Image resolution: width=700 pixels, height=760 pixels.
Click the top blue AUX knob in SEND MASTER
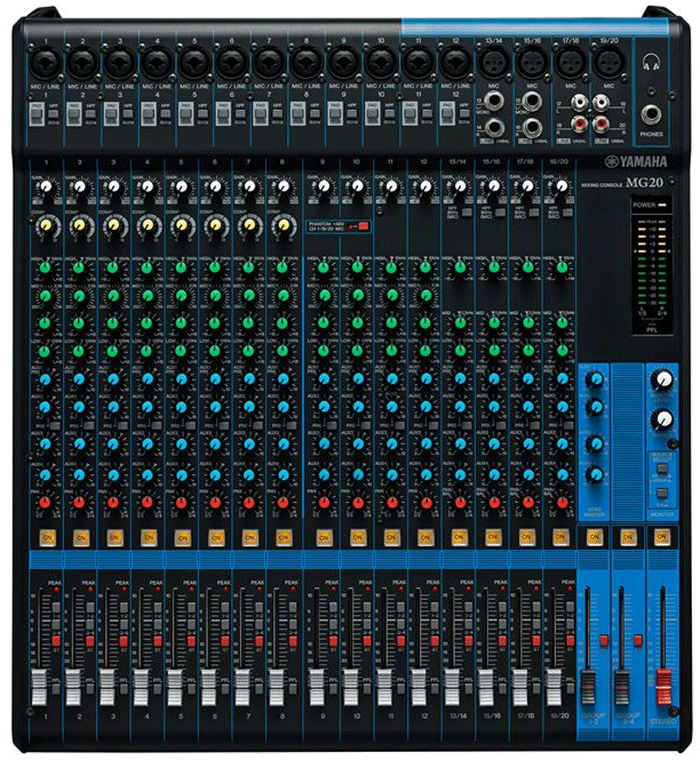tap(596, 379)
